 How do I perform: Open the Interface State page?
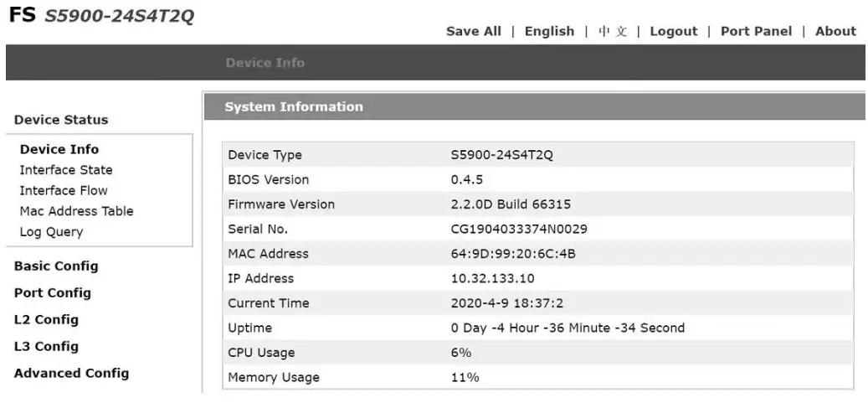tap(66, 170)
